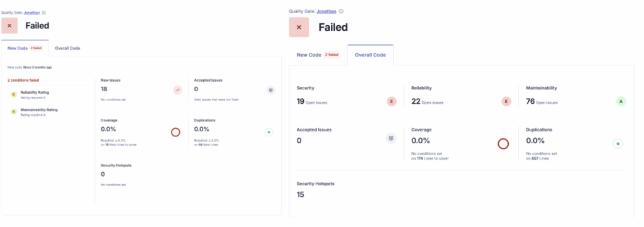This screenshot has height=227, width=644.
Task: Click the info icon beside right Quality Gate
Action: click(x=341, y=11)
